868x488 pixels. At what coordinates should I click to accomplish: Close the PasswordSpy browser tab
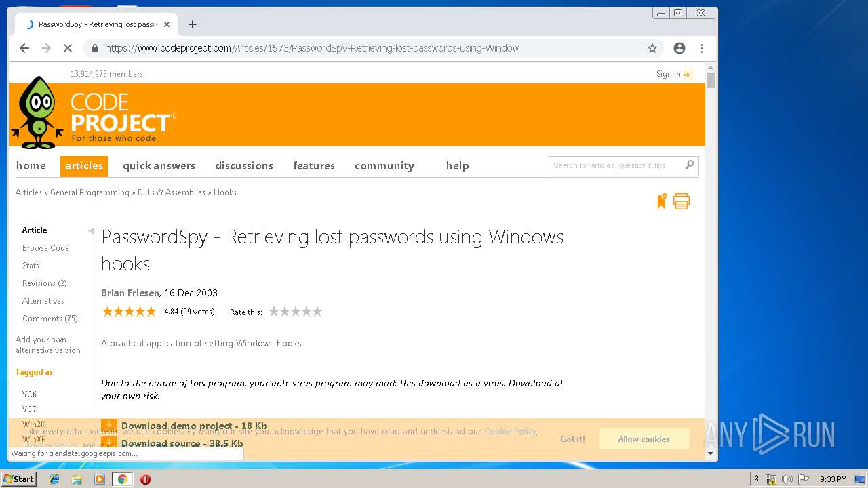click(167, 24)
